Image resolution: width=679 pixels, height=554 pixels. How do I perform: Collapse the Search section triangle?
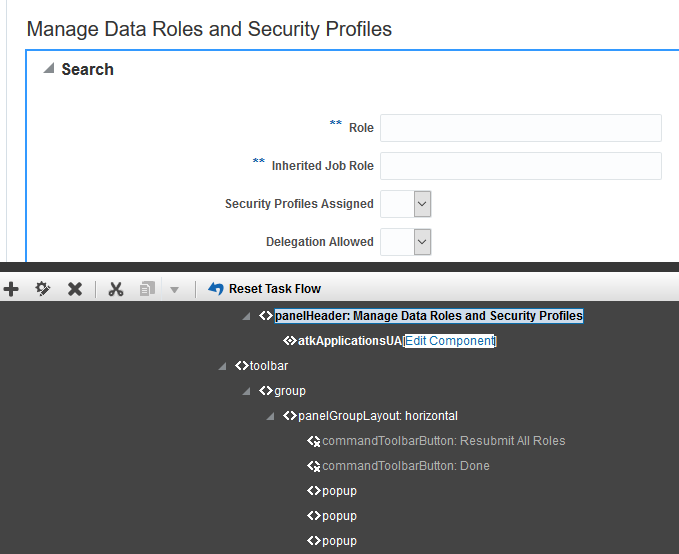[48, 69]
